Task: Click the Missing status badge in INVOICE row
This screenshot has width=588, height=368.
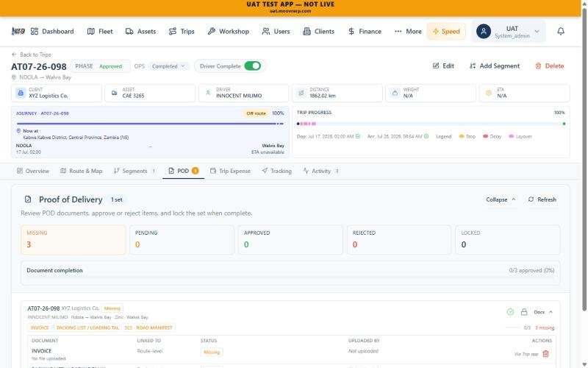Action: (x=212, y=353)
